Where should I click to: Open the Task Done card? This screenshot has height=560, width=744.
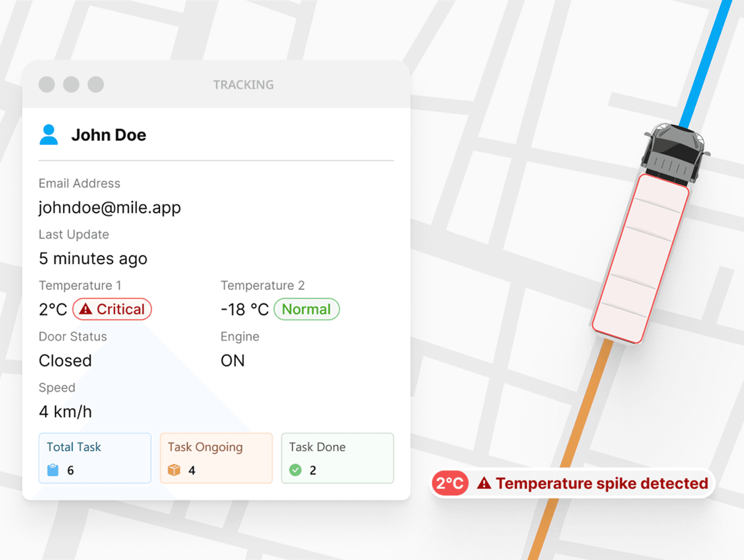[x=338, y=458]
